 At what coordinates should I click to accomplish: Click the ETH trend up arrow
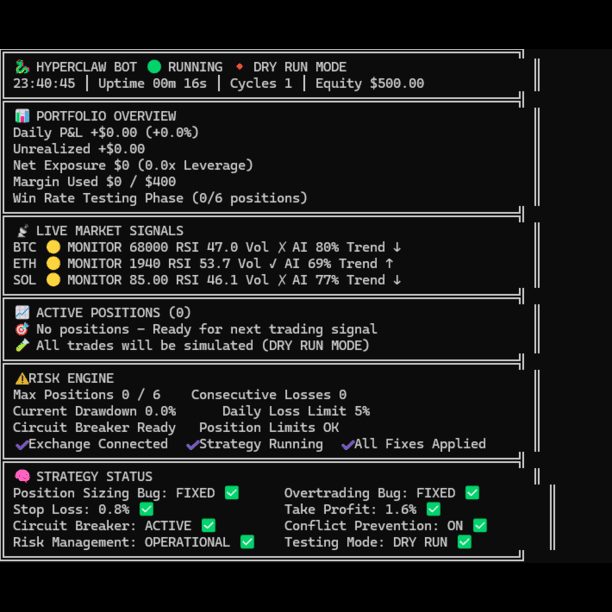389,263
